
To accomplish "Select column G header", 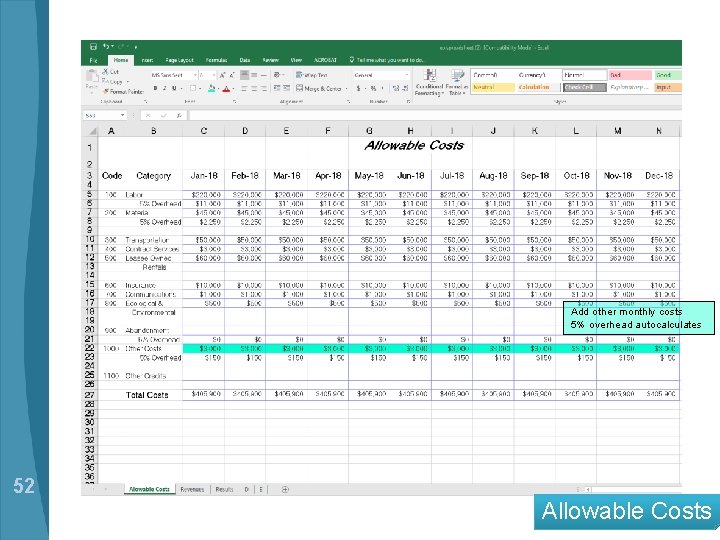I will tap(369, 131).
